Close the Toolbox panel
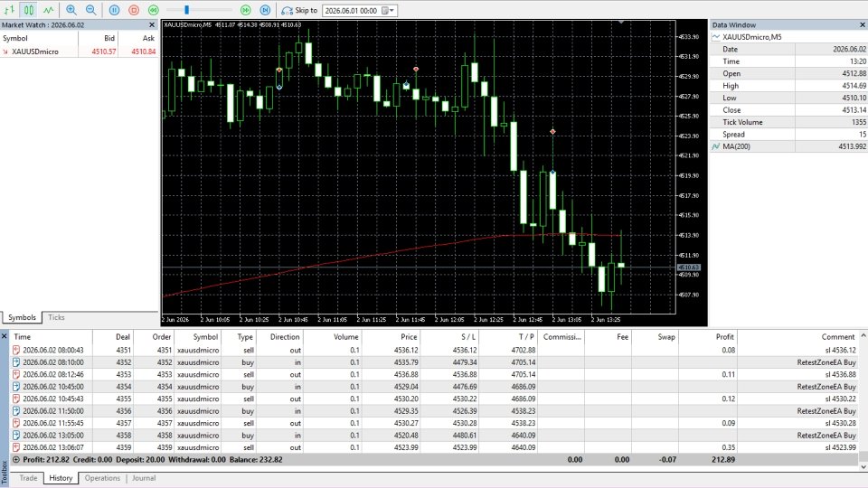Image resolution: width=868 pixels, height=488 pixels. [4, 336]
